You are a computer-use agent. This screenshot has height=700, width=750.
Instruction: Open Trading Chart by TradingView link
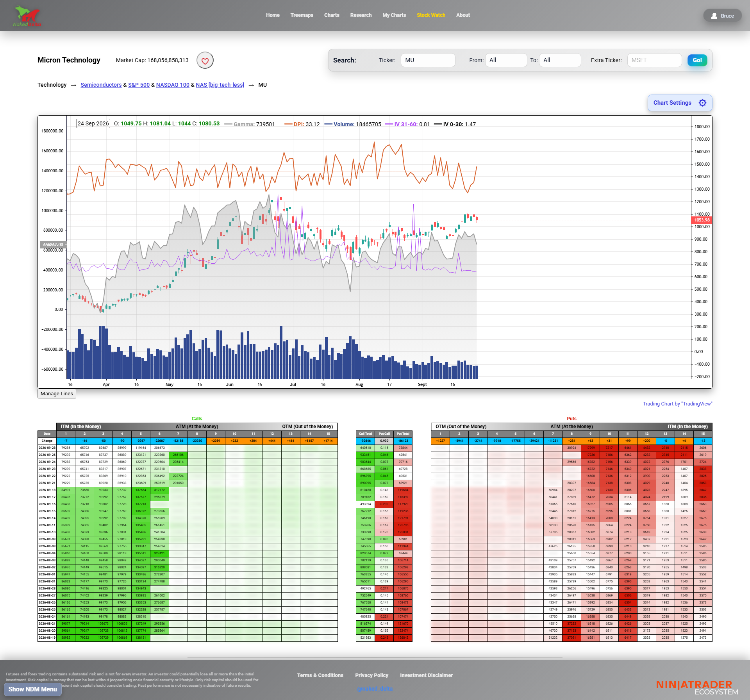pos(677,404)
